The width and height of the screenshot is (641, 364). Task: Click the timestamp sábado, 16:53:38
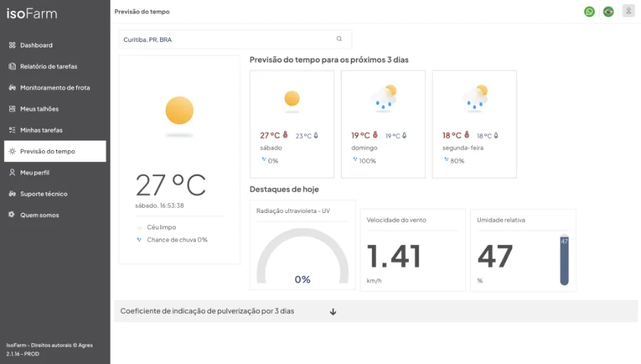tap(160, 206)
